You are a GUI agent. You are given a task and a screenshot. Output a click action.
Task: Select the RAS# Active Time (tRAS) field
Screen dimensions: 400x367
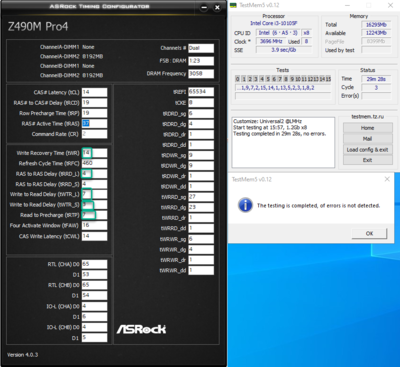(94, 123)
